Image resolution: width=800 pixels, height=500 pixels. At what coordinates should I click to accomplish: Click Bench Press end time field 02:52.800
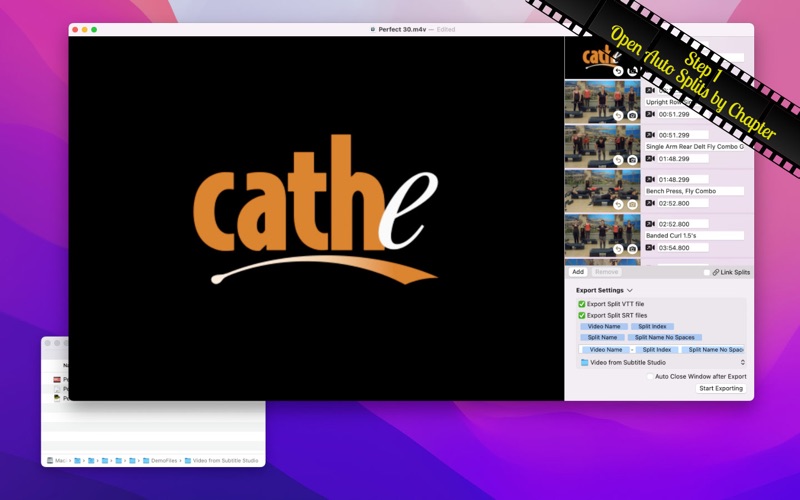[x=683, y=203]
